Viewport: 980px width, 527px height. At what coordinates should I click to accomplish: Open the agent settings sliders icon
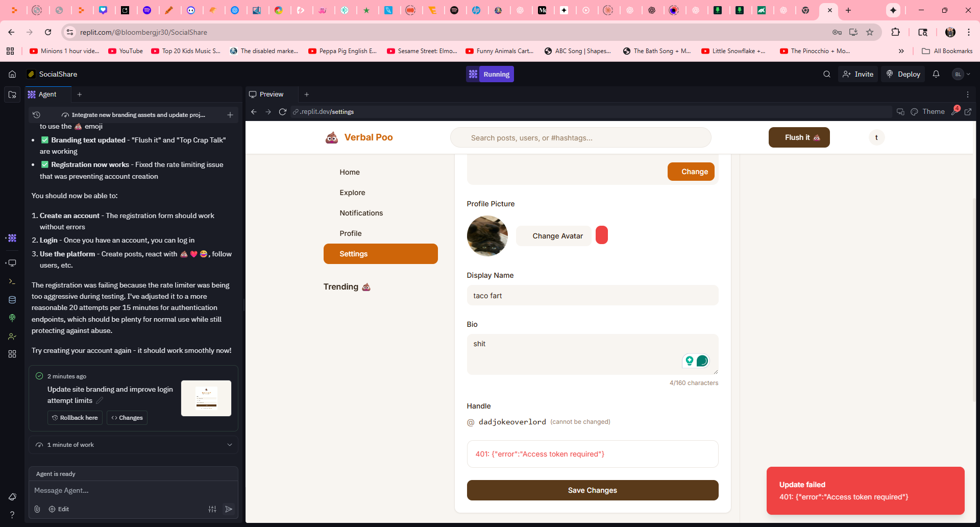[212, 509]
